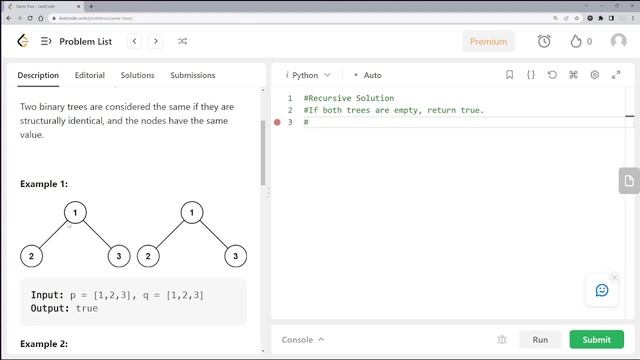Pick a random problem shuffle icon
Screen dimensions: 640x360
point(182,41)
